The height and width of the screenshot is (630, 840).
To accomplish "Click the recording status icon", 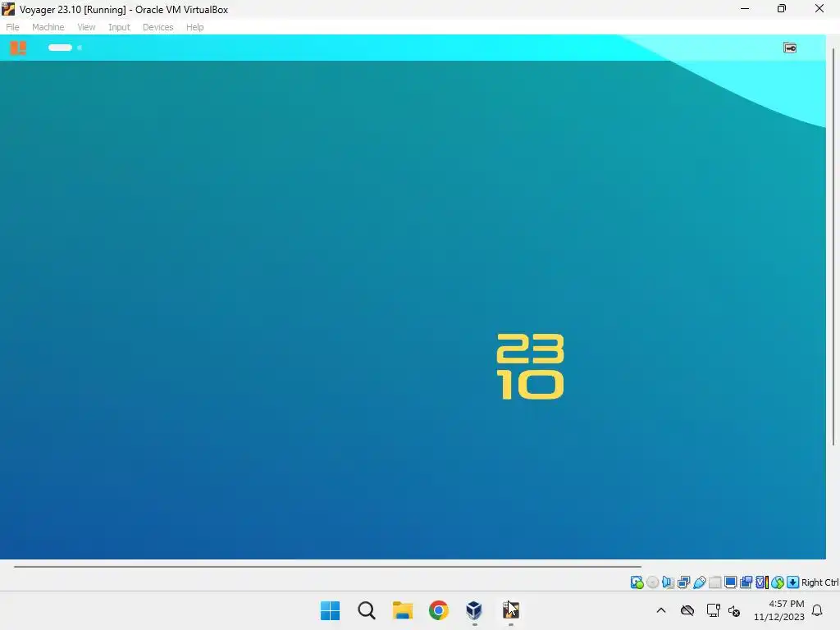I will [x=746, y=582].
